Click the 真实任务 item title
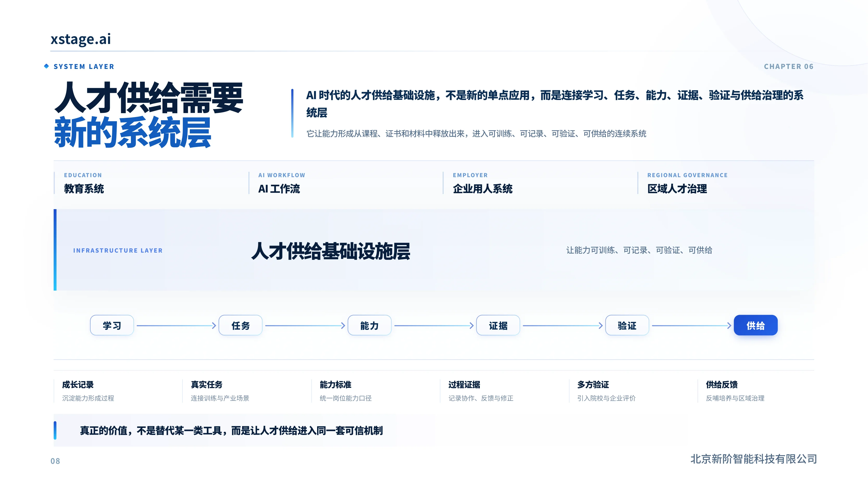The height and width of the screenshot is (488, 868). coord(206,385)
